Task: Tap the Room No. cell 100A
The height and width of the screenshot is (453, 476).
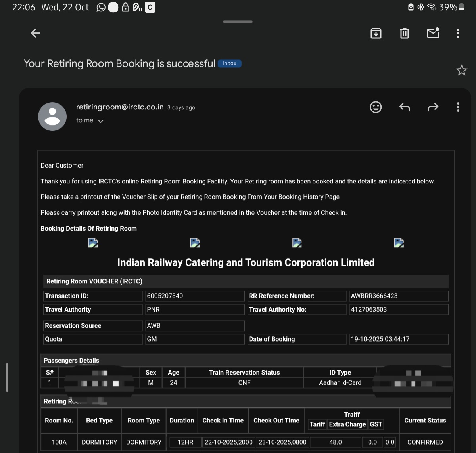Action: point(59,442)
